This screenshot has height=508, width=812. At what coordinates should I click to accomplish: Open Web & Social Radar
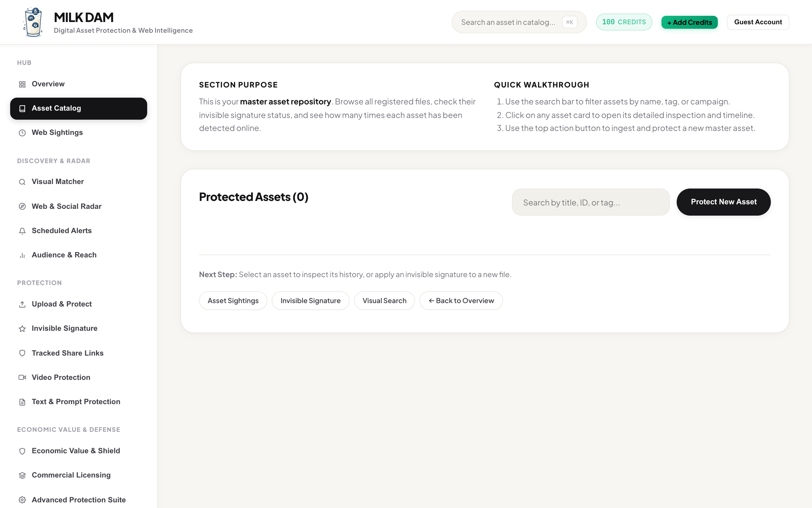[78, 206]
